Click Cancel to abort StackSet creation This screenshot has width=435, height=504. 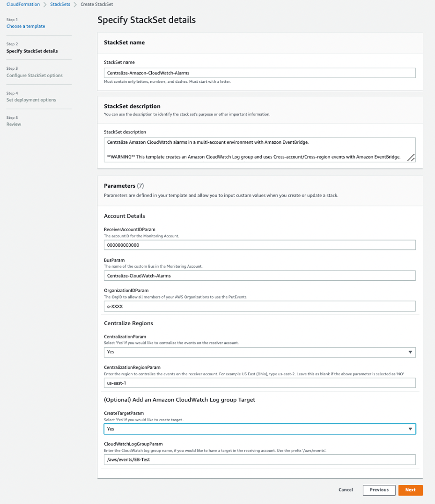click(x=346, y=489)
